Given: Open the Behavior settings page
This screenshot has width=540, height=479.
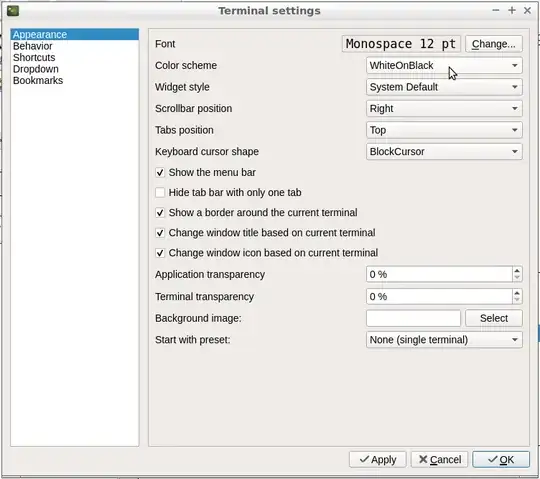Looking at the screenshot, I should click(x=75, y=46).
